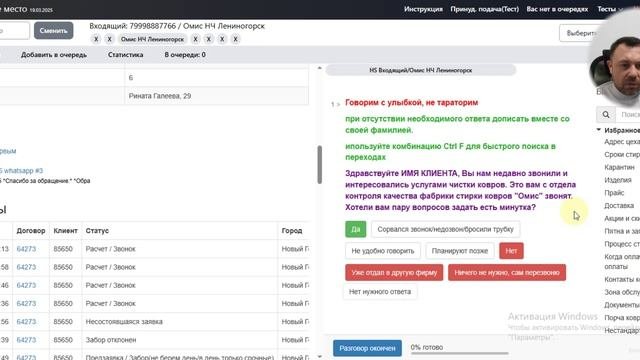The image size is (640, 360).
Task: Select Карантин in the sidebar
Action: coord(619,167)
